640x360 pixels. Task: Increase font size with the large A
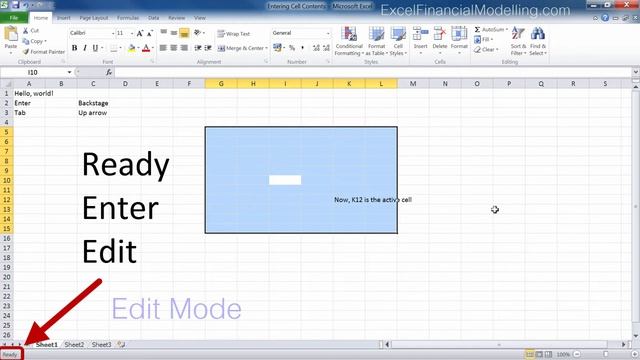pyautogui.click(x=140, y=33)
